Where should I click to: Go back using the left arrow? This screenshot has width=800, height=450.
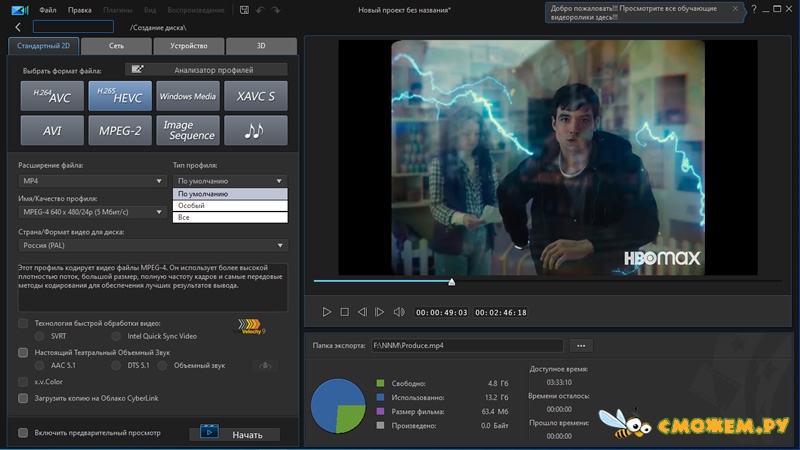pyautogui.click(x=18, y=27)
